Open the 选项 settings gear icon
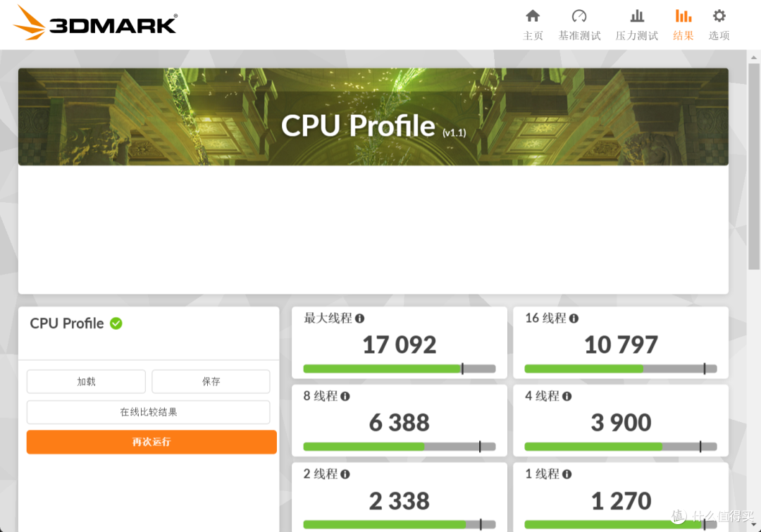The image size is (761, 532). point(719,16)
